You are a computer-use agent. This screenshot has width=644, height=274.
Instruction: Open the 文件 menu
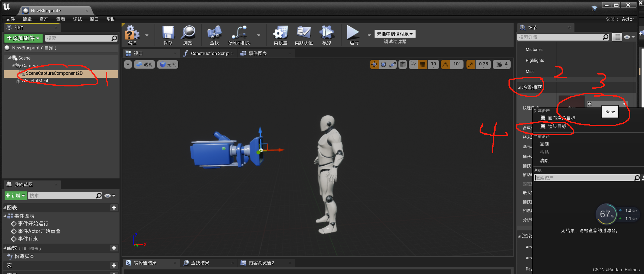[x=10, y=19]
